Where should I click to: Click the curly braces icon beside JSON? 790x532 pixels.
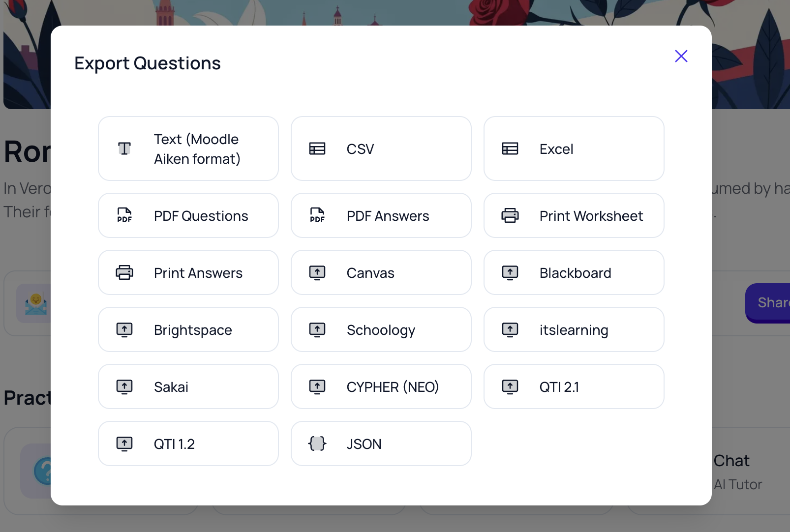point(317,443)
